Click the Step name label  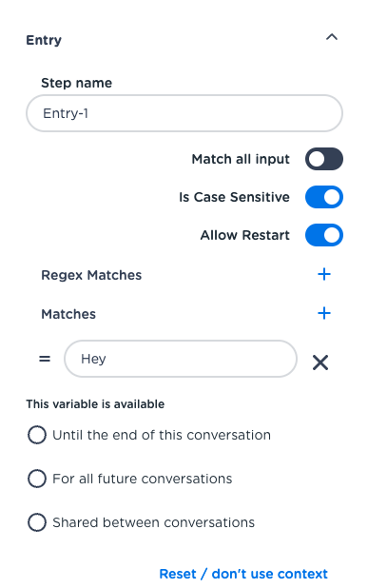point(76,83)
